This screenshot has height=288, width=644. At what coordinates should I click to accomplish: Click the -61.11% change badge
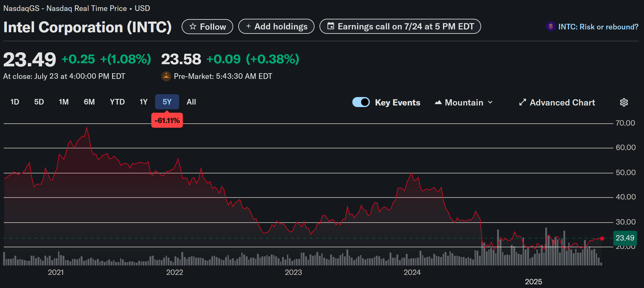[x=167, y=121]
